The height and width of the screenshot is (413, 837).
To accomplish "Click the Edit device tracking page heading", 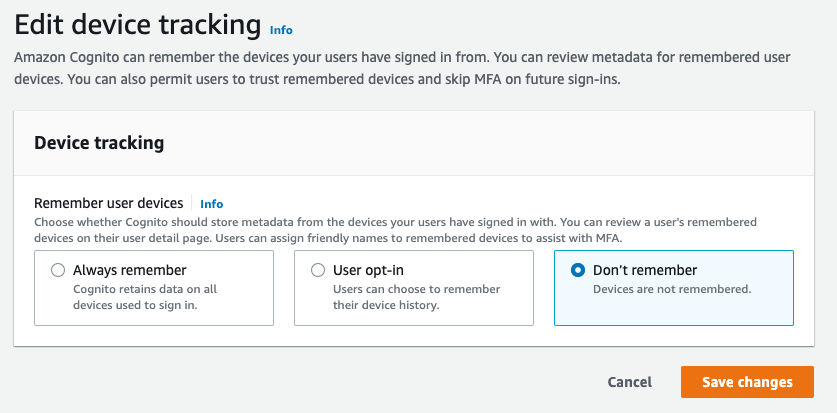I will click(138, 25).
